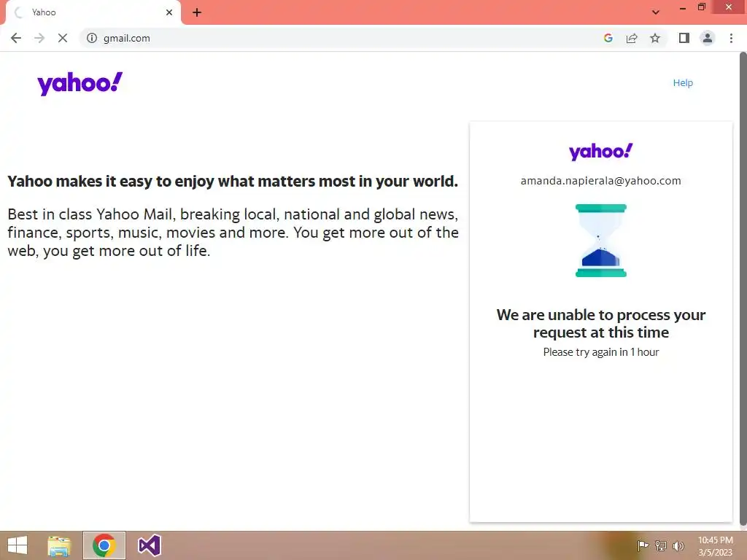747x560 pixels.
Task: Launch Visual Studio from taskbar
Action: click(149, 545)
